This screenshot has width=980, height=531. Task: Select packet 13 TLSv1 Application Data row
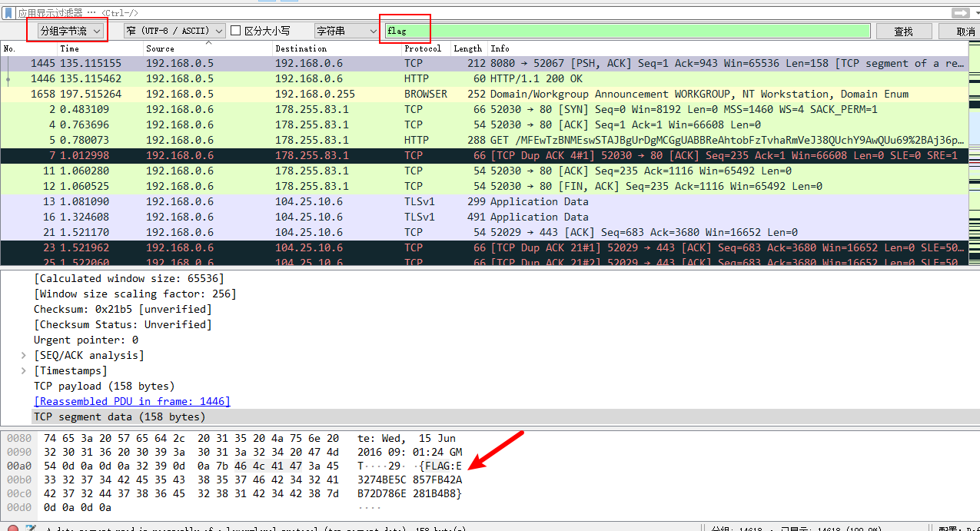[483, 201]
